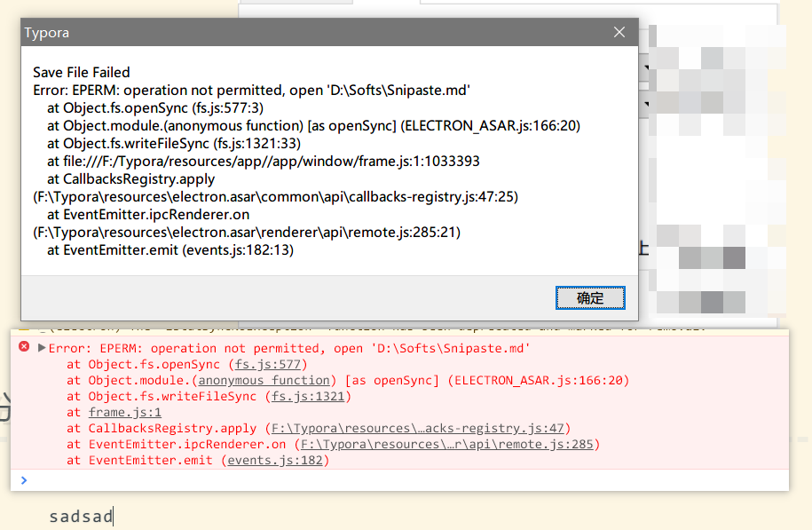Click inside the console input field
The width and height of the screenshot is (812, 530).
pos(266,480)
